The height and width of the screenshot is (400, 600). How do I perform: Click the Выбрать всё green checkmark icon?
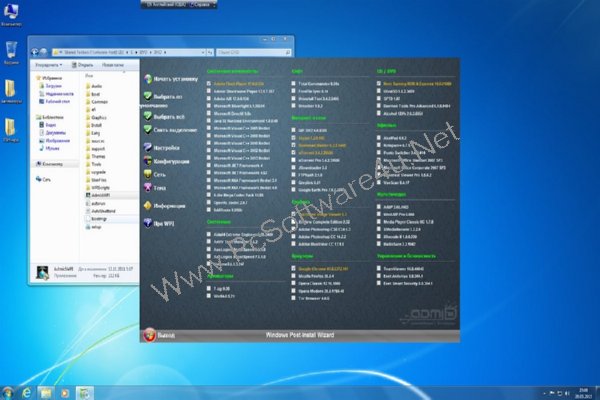[148, 116]
